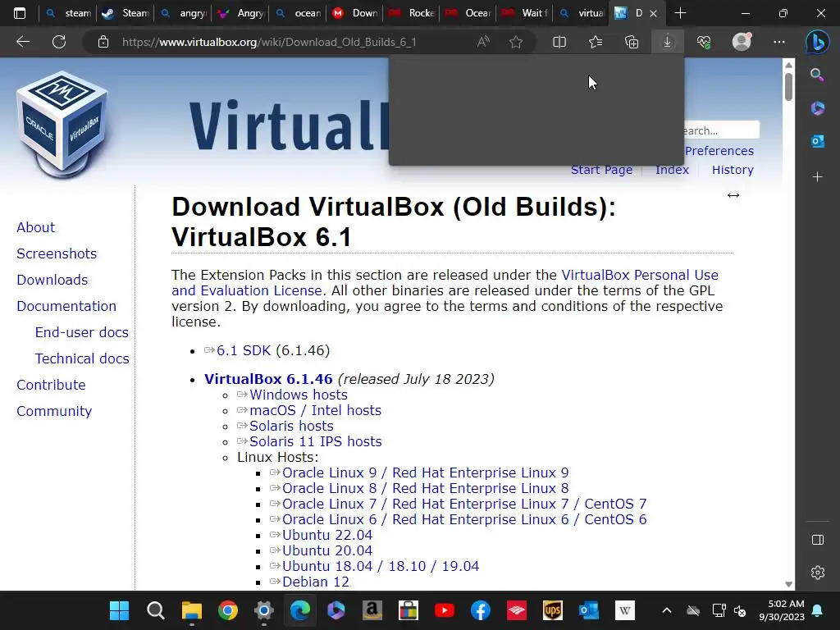This screenshot has height=630, width=840.
Task: Show hidden system tray icons chevron
Action: 666,610
